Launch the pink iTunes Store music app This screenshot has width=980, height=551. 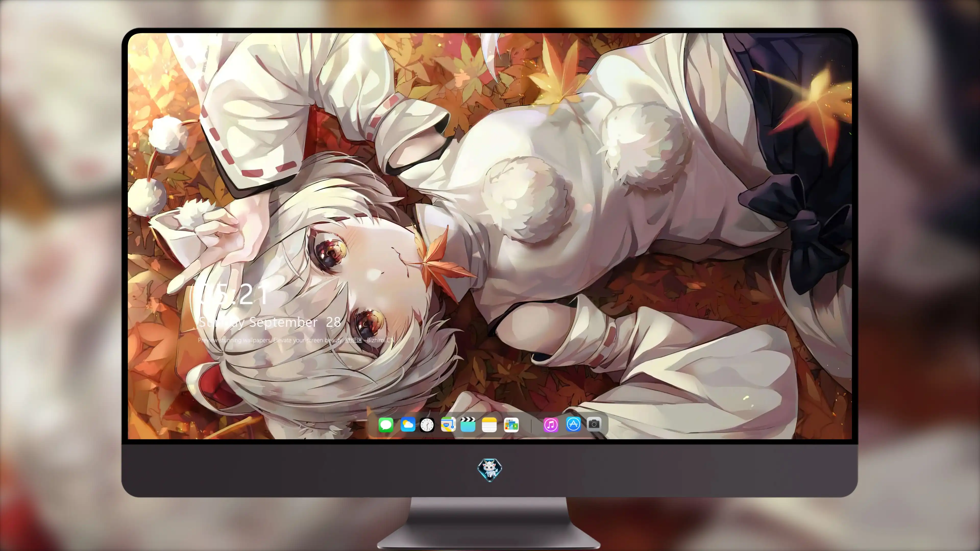tap(551, 425)
